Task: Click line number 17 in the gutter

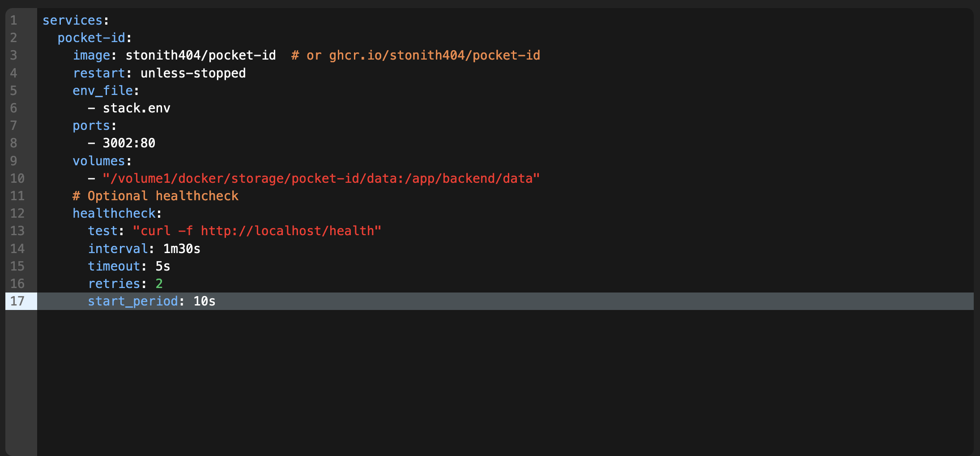Action: tap(17, 301)
